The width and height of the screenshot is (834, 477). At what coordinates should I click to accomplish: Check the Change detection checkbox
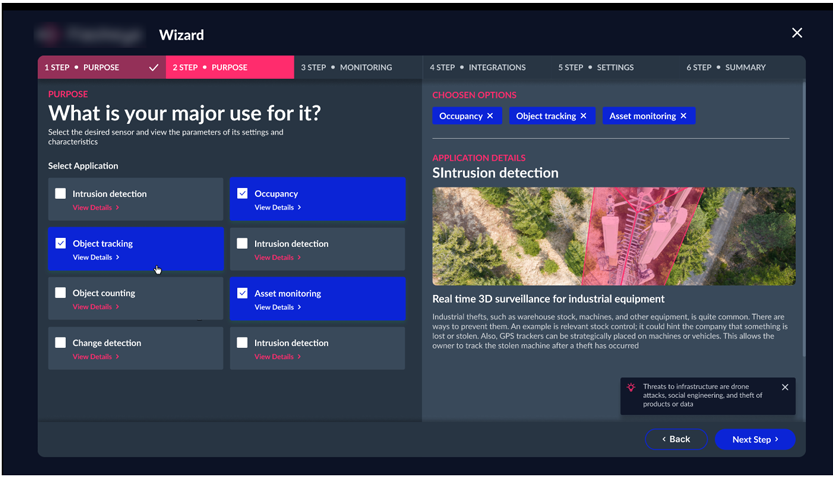pyautogui.click(x=61, y=343)
